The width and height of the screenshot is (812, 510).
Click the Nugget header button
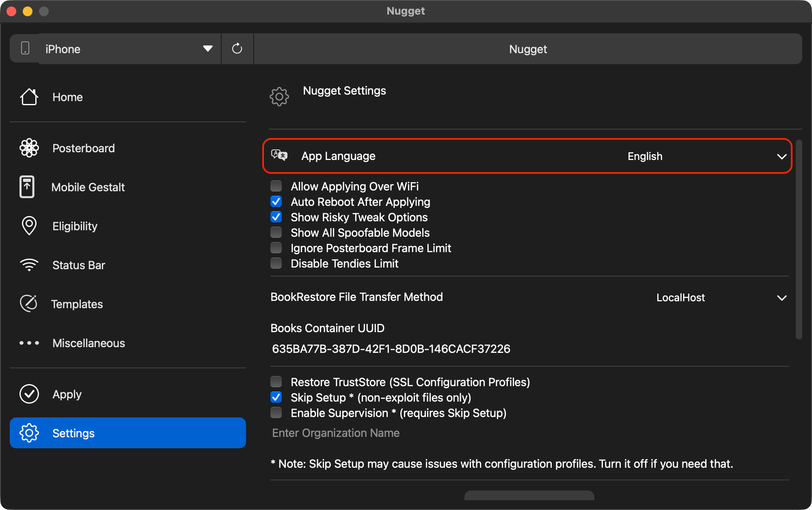[528, 49]
